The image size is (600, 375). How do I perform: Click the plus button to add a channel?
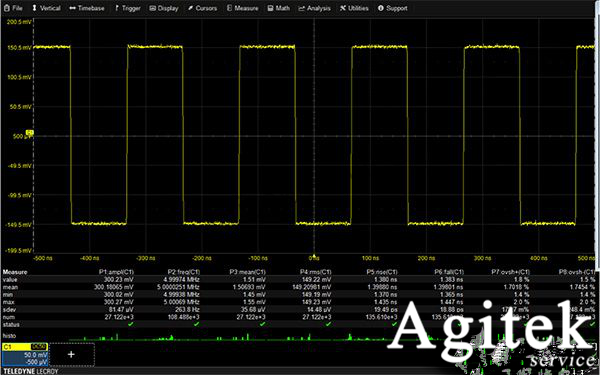coord(72,354)
